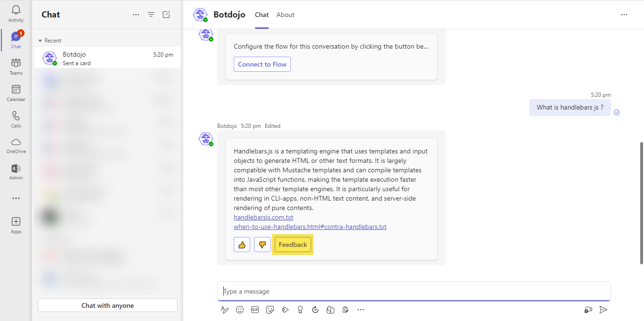Click the sent message "What is handlebars js ?"
Screen dimensions: 644x321
(x=570, y=107)
